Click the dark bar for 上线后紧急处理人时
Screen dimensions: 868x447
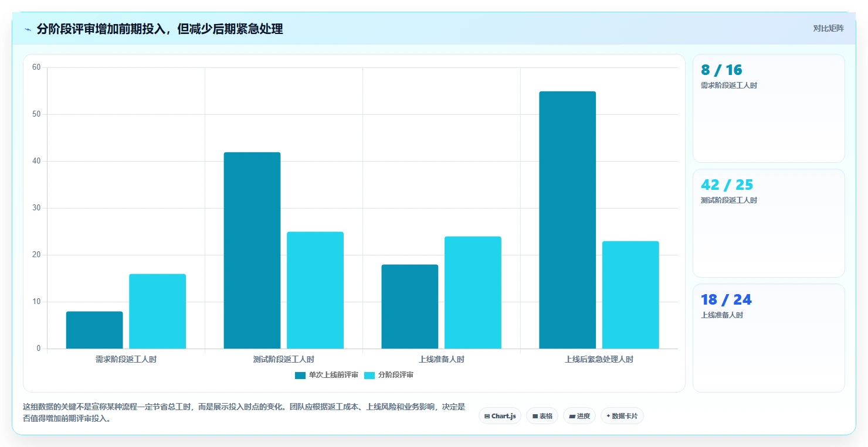pos(568,220)
